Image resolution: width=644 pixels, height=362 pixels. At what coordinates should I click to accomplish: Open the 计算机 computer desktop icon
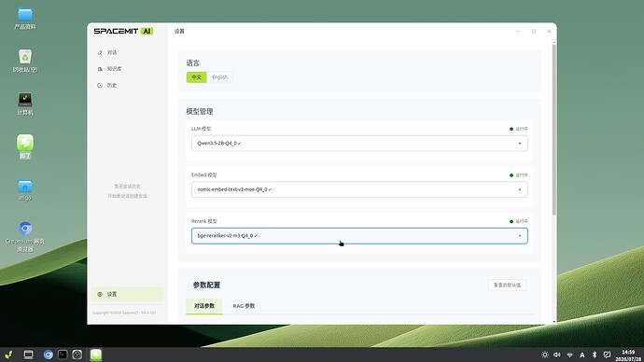pyautogui.click(x=25, y=104)
